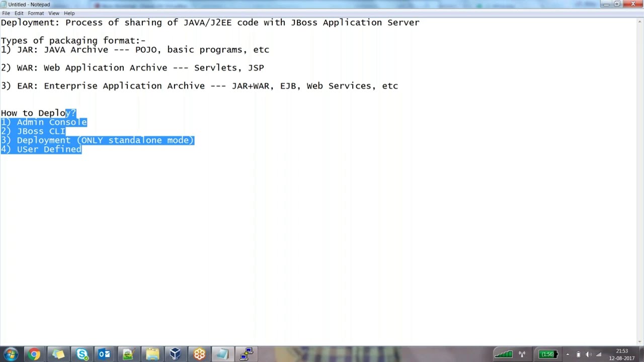The width and height of the screenshot is (644, 362).
Task: Click the 'Deployment: Process of sharing' line
Action: [x=210, y=23]
